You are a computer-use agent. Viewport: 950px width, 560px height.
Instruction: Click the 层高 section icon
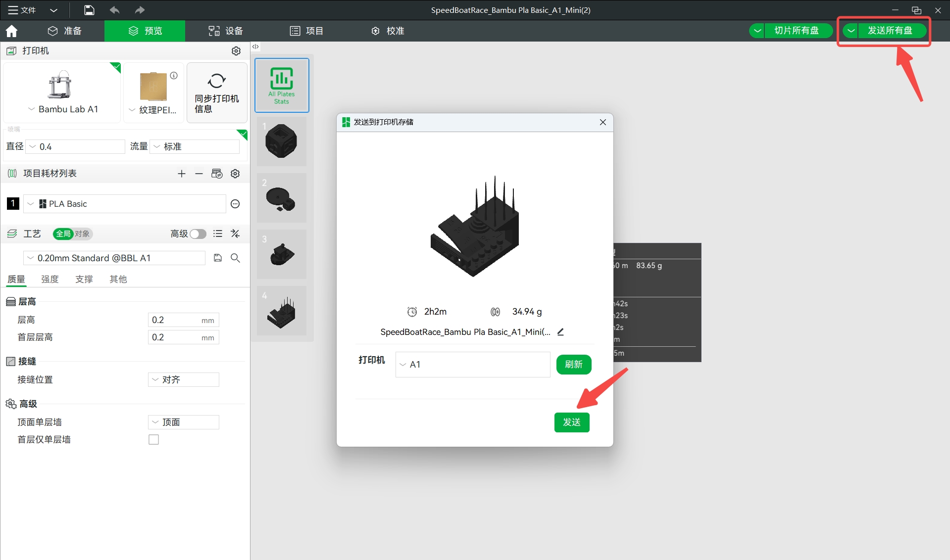pos(11,302)
